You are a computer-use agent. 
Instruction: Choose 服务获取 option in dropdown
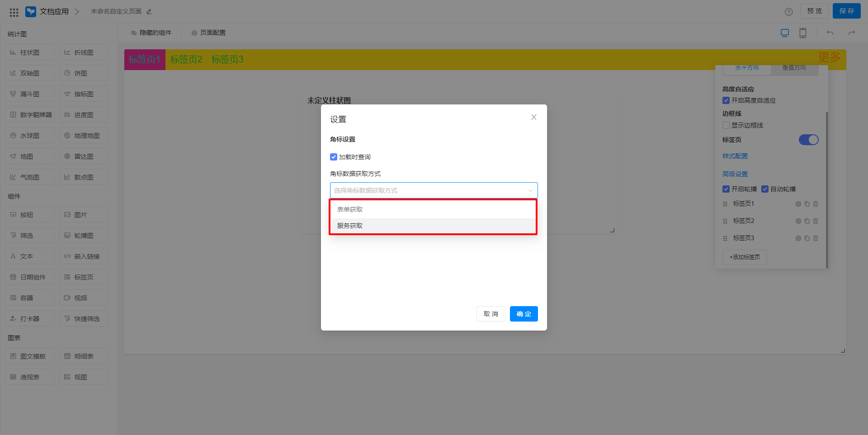[350, 226]
